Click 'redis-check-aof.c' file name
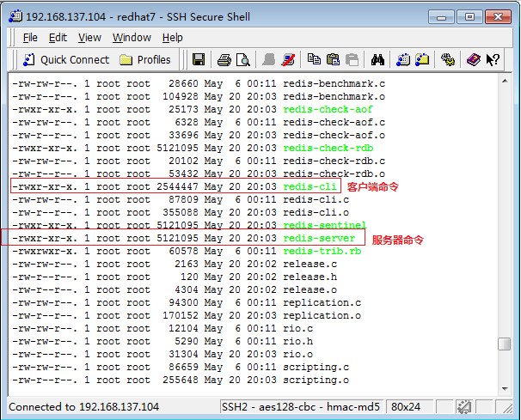 (x=334, y=122)
